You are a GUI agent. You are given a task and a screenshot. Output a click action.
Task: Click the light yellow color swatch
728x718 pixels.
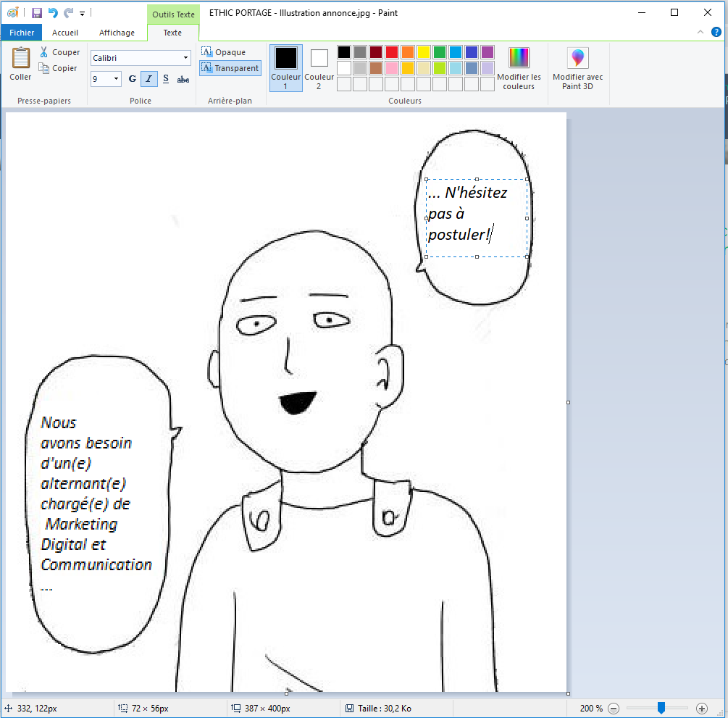coord(424,68)
